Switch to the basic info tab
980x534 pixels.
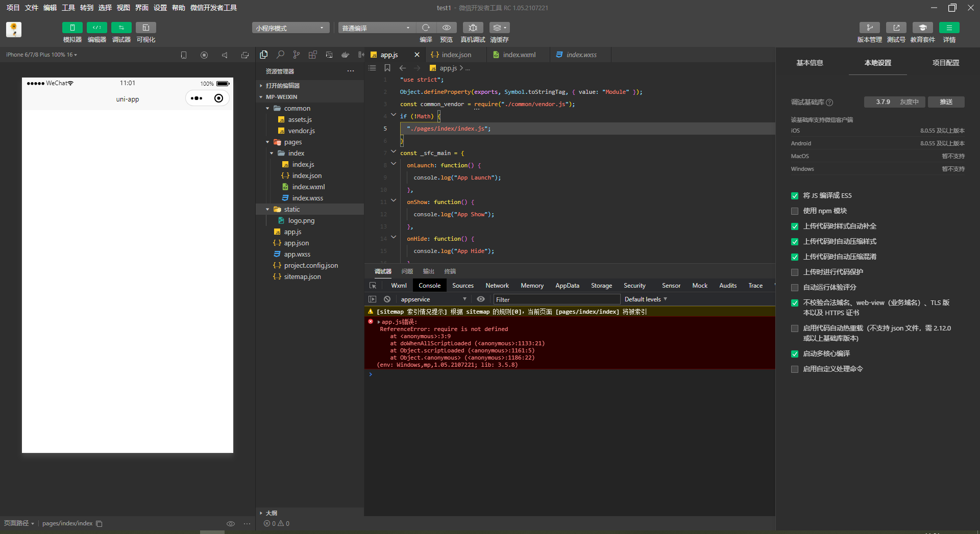810,63
